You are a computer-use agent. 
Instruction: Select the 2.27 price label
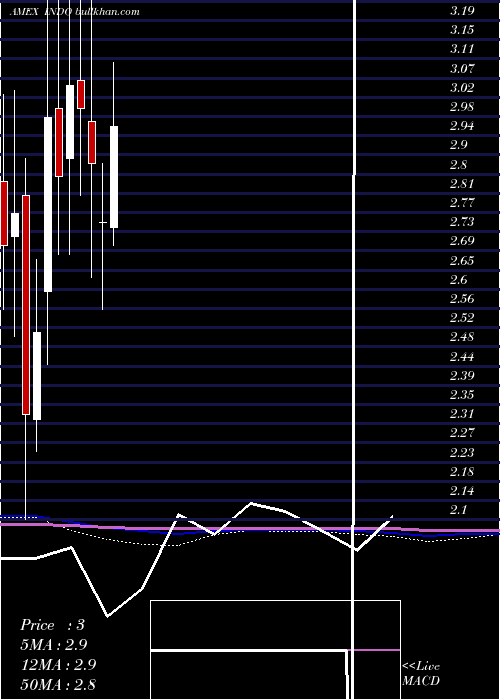tap(462, 433)
